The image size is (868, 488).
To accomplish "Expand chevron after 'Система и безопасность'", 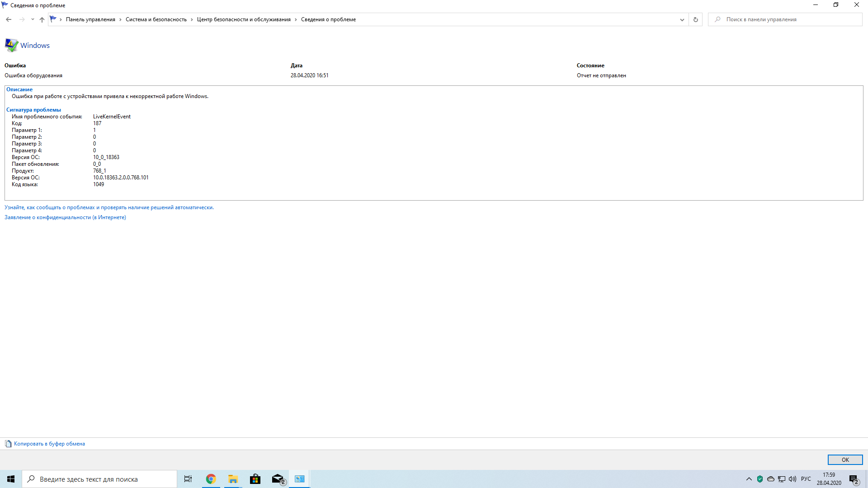I will [x=192, y=19].
